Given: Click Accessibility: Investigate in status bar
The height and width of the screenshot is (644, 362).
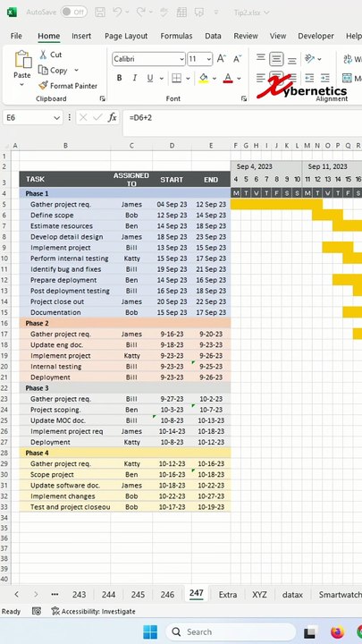Looking at the screenshot, I should pos(93,611).
